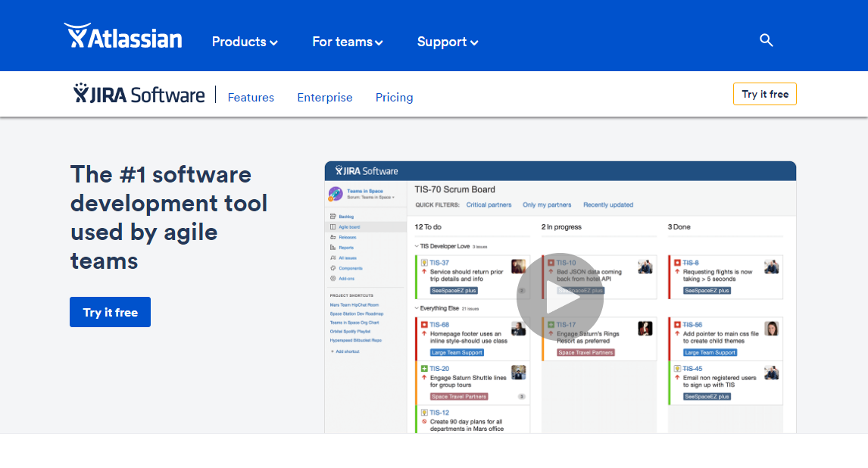Image resolution: width=868 pixels, height=468 pixels.
Task: Collapse the Everything Else swimlane
Action: click(x=416, y=308)
